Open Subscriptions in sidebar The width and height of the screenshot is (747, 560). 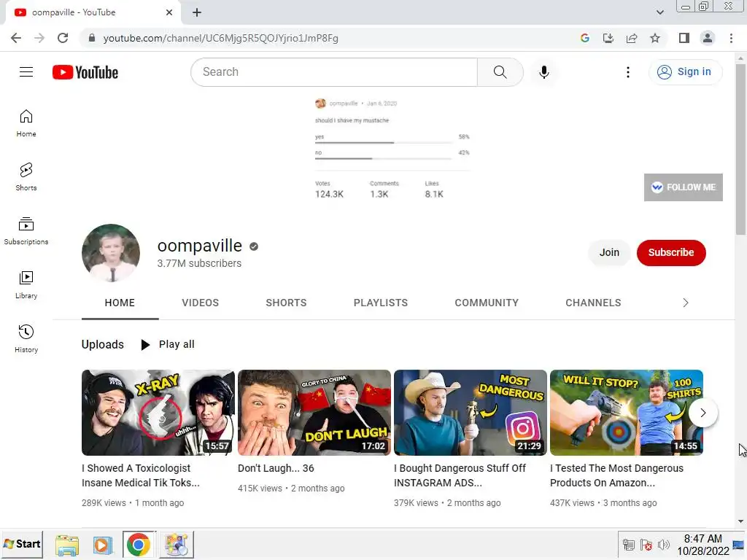click(x=26, y=231)
